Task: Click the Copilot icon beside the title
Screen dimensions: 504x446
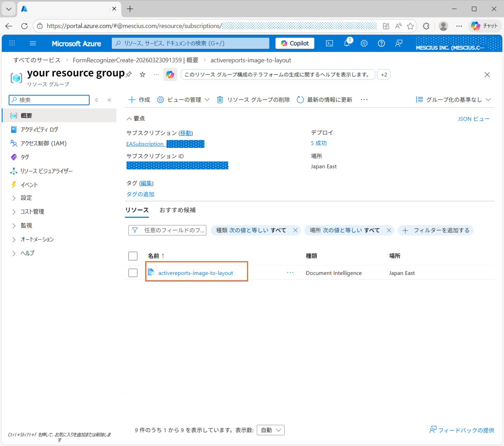Action: tap(170, 74)
